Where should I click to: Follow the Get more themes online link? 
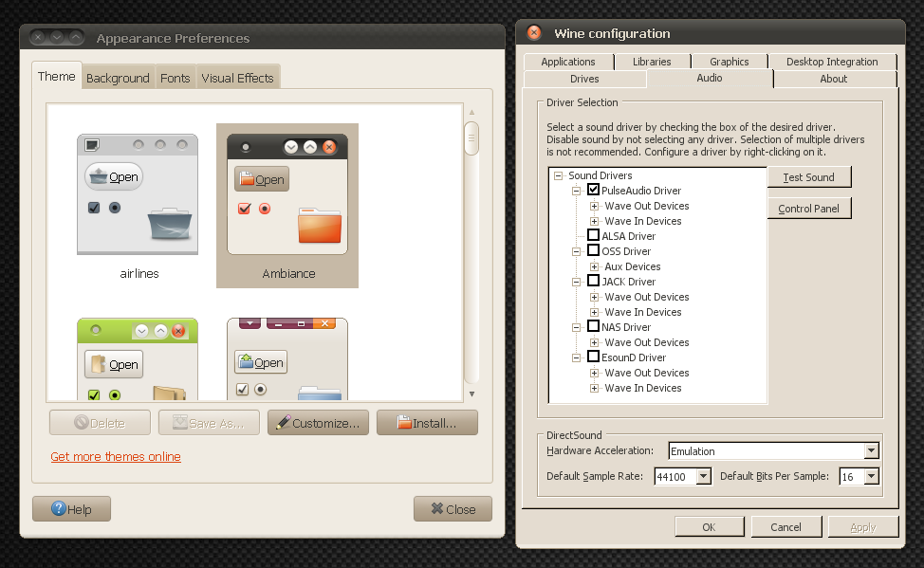tap(115, 456)
